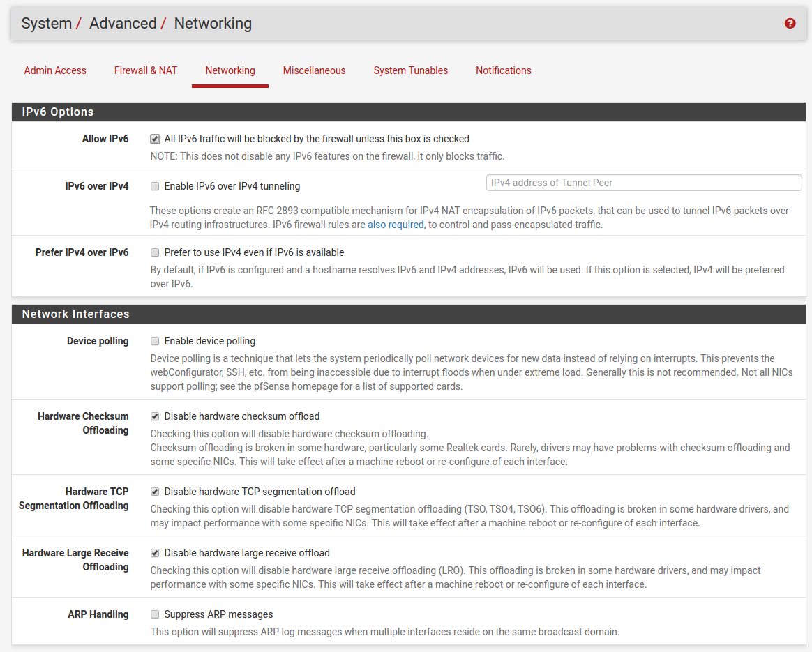Click the IPv6 Options section header
The image size is (812, 652).
coord(58,112)
